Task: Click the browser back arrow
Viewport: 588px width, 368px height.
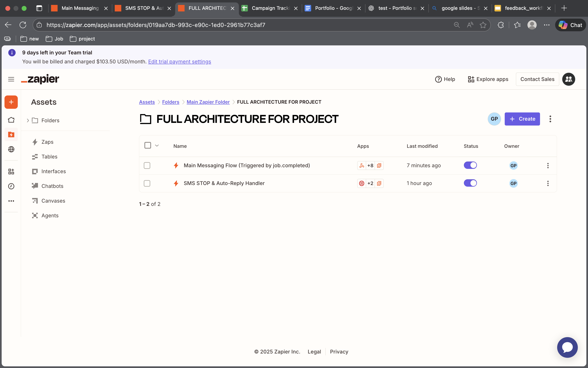Action: coord(8,25)
